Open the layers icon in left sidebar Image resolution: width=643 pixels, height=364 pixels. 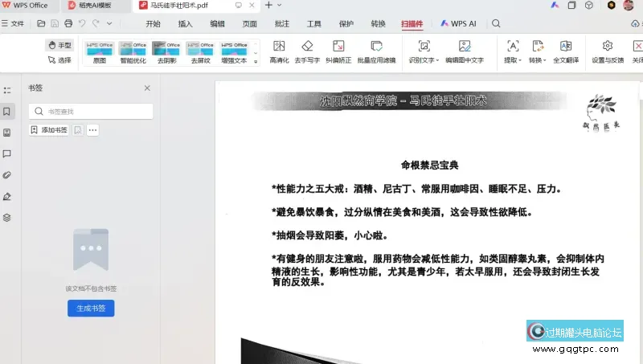pos(7,218)
